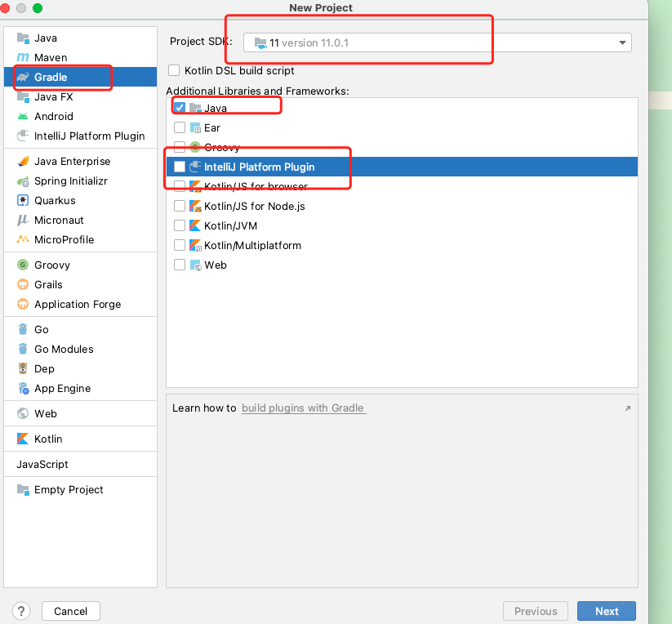Click the 11 version 11.0.1 SDK field

tap(437, 42)
